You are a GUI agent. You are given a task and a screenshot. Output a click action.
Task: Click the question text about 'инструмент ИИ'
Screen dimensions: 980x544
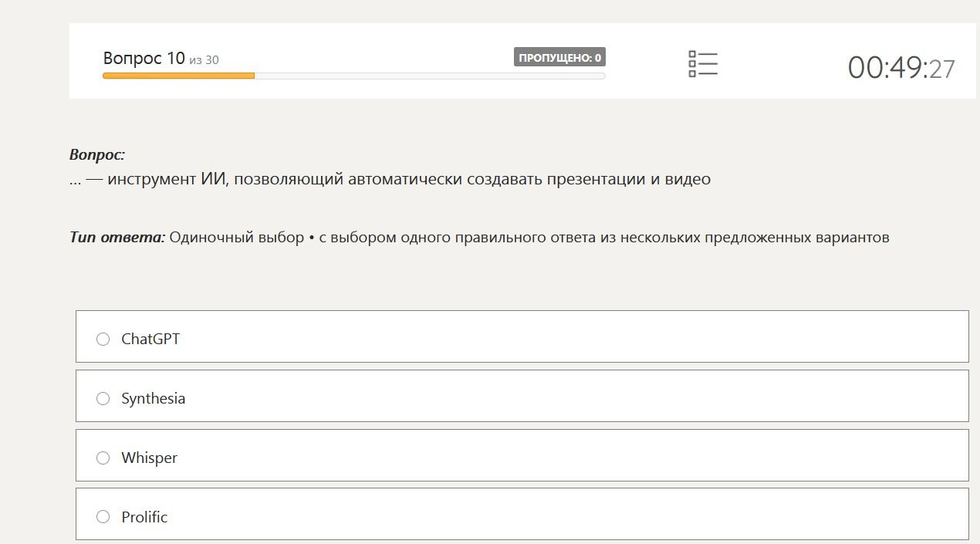pyautogui.click(x=390, y=179)
